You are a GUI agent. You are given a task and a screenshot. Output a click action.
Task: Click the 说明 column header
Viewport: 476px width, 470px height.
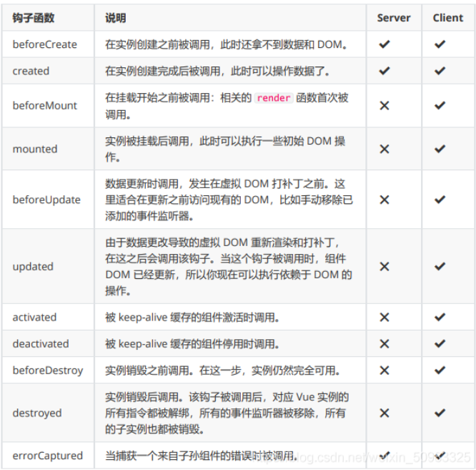tap(115, 18)
